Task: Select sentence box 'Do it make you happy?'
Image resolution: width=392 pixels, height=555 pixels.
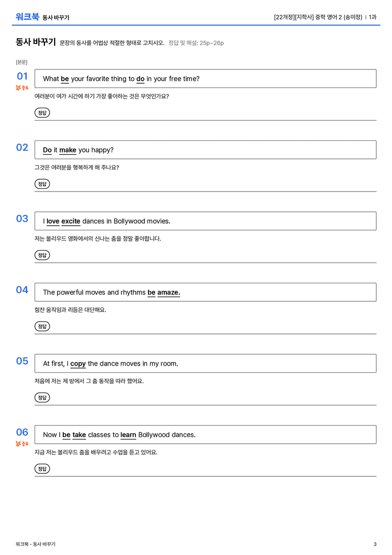Action: point(206,150)
